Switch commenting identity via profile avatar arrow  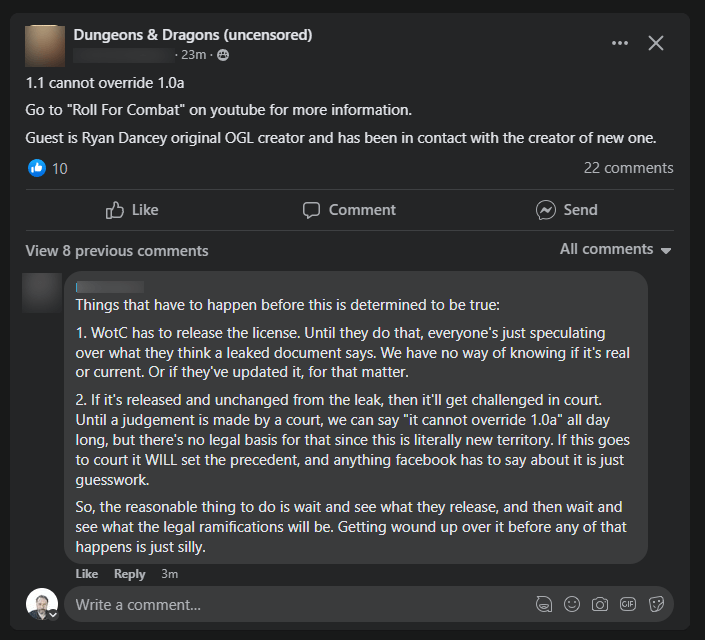coord(51,614)
